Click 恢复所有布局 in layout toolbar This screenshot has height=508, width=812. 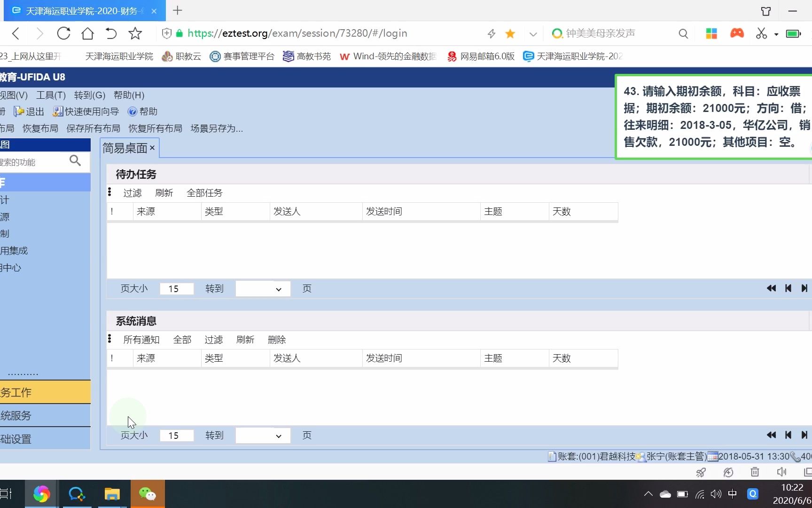click(156, 128)
